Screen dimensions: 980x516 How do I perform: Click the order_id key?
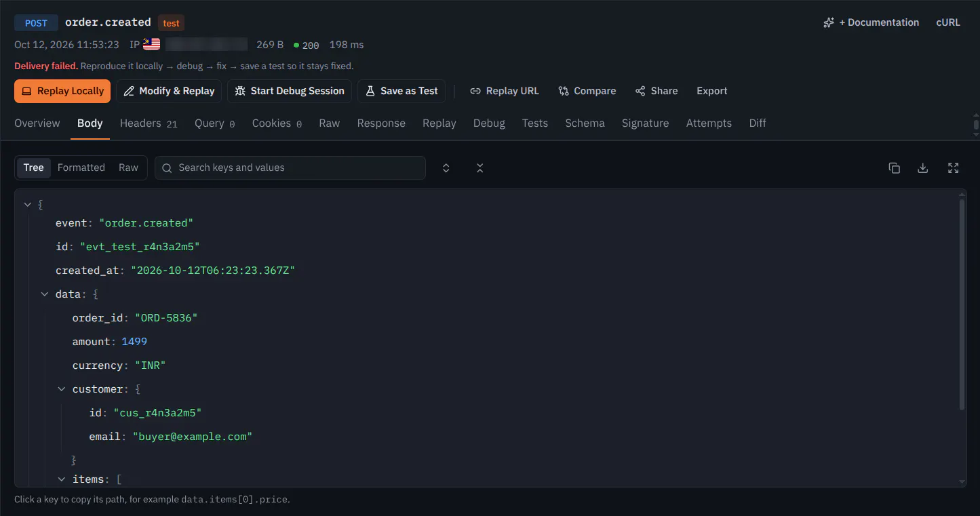coord(98,318)
